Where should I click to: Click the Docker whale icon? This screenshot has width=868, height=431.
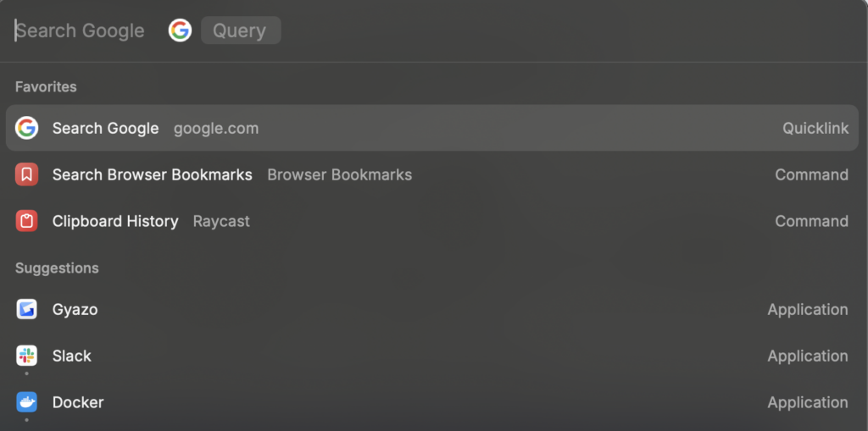tap(27, 402)
